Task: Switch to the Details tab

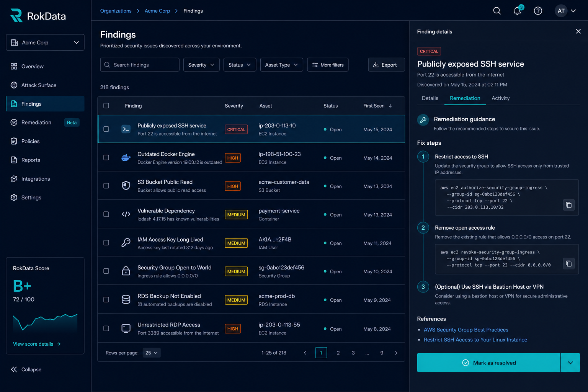Action: [x=430, y=98]
